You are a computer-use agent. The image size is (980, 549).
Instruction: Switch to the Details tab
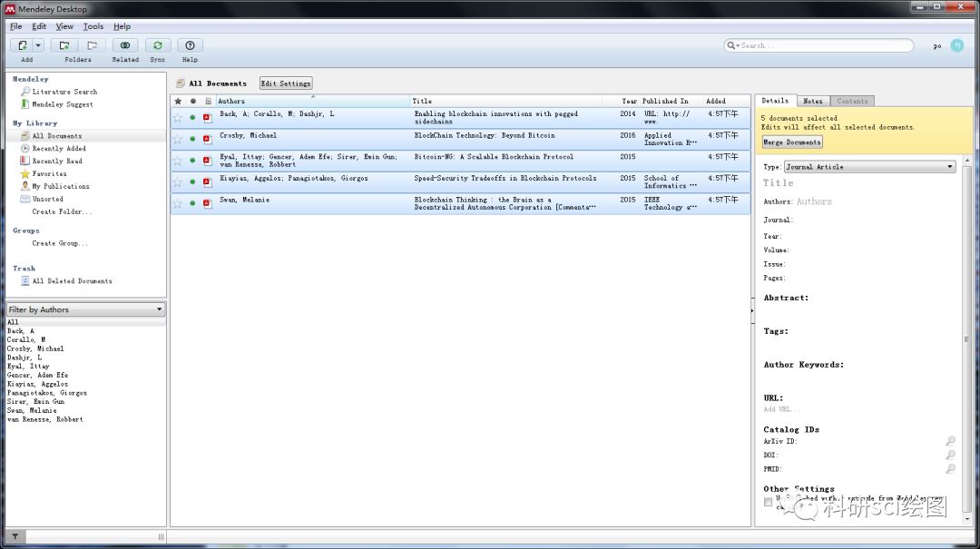coord(775,101)
